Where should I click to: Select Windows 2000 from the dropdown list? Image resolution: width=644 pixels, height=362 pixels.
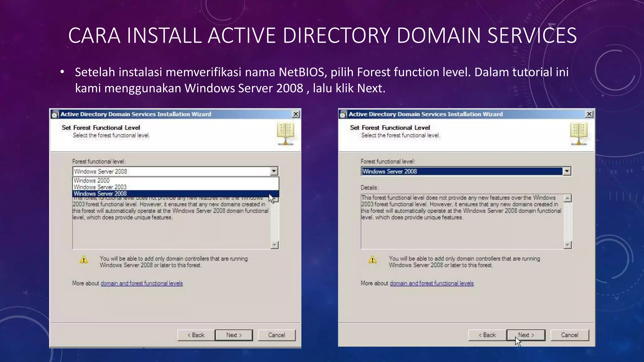175,180
